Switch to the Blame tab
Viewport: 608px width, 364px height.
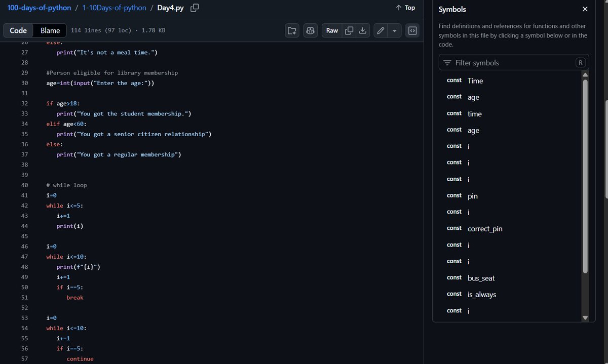point(50,30)
